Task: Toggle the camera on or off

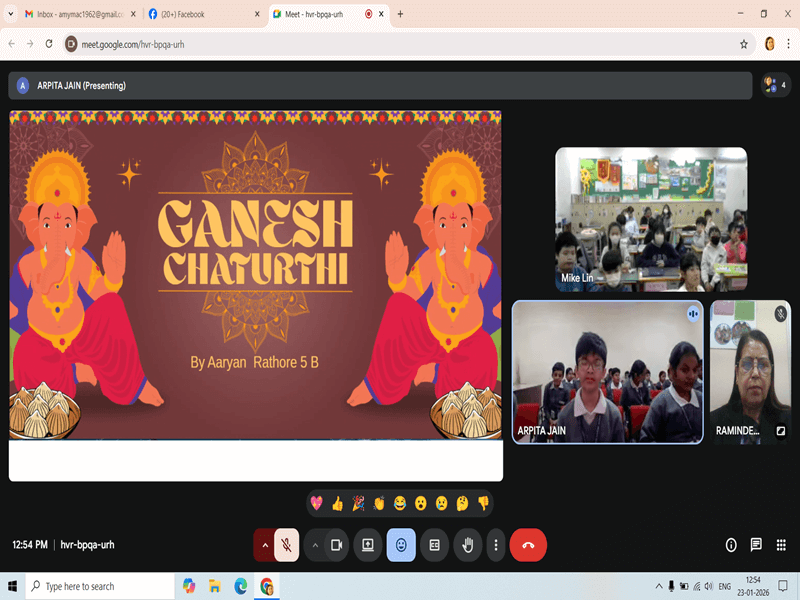Action: [x=337, y=545]
